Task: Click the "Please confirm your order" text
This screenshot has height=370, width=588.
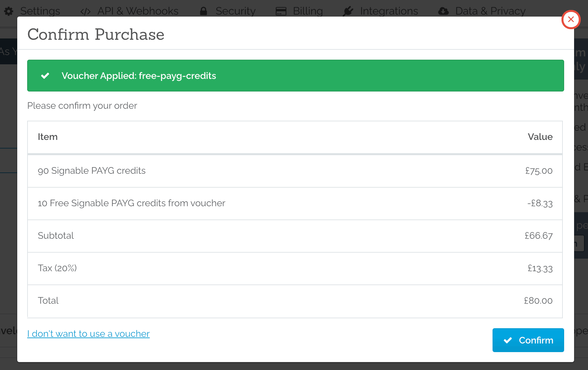Action: [x=82, y=106]
